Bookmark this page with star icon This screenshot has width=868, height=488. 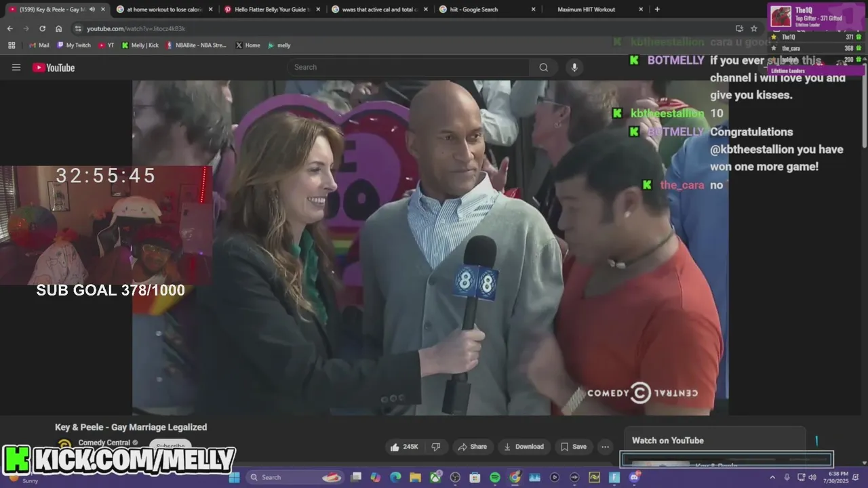754,28
